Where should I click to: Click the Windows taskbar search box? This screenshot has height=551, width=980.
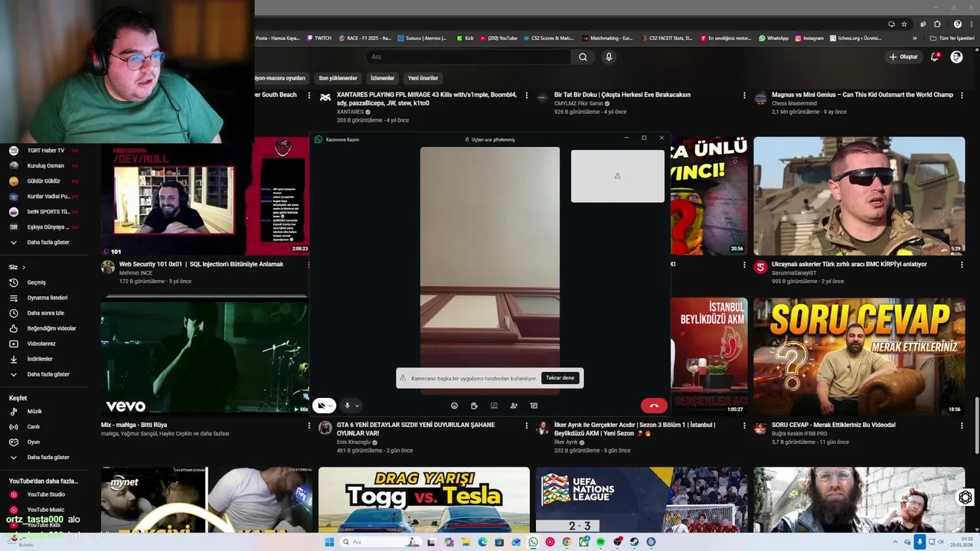381,542
